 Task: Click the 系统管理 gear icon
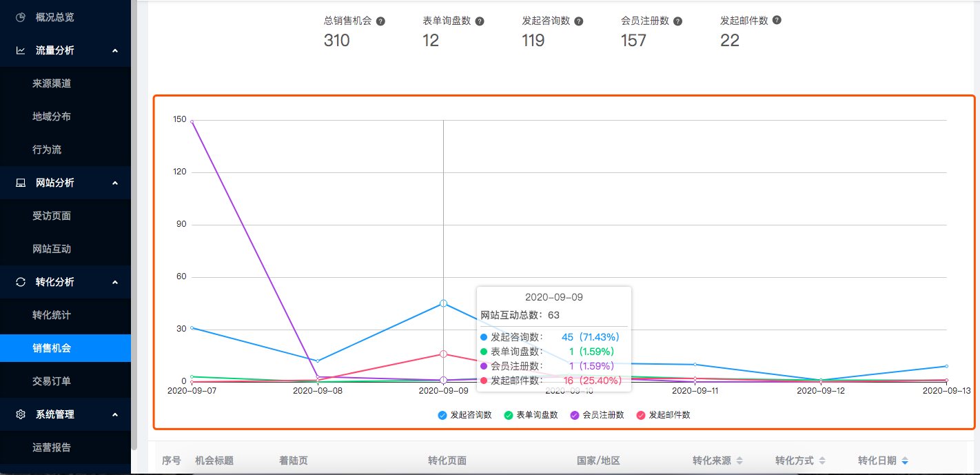[21, 414]
